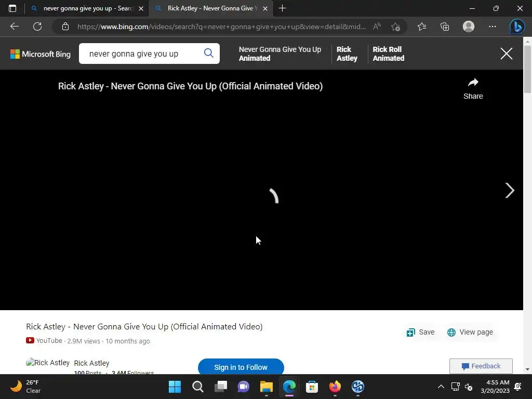Open the weather widget in taskbar
The image size is (532, 399).
25,387
